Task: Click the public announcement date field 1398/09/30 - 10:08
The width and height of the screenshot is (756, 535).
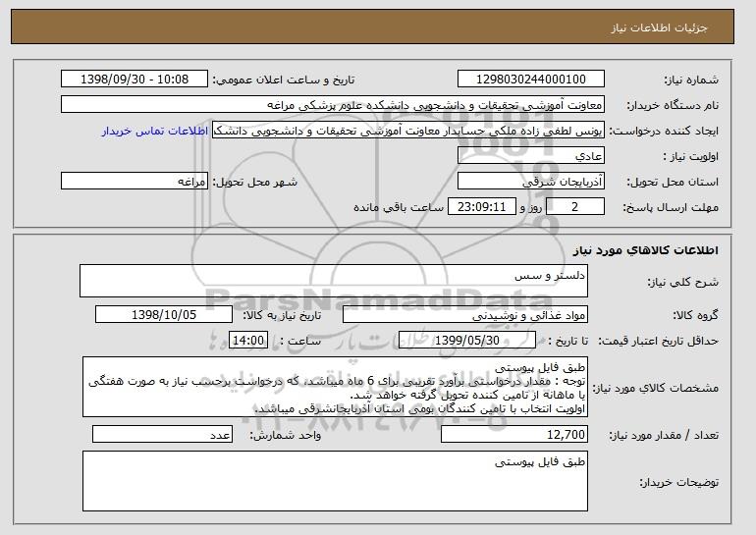Action: click(135, 80)
